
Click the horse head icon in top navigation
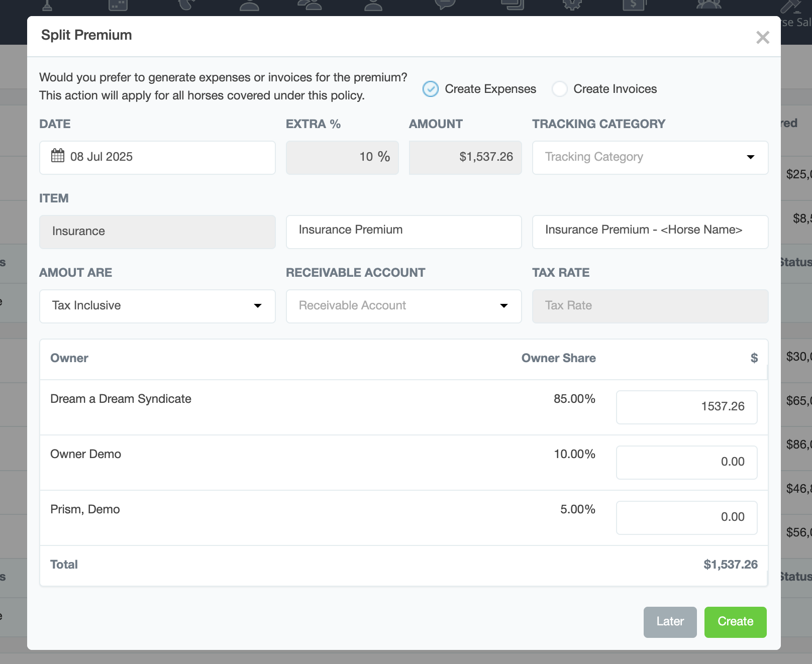tap(187, 5)
